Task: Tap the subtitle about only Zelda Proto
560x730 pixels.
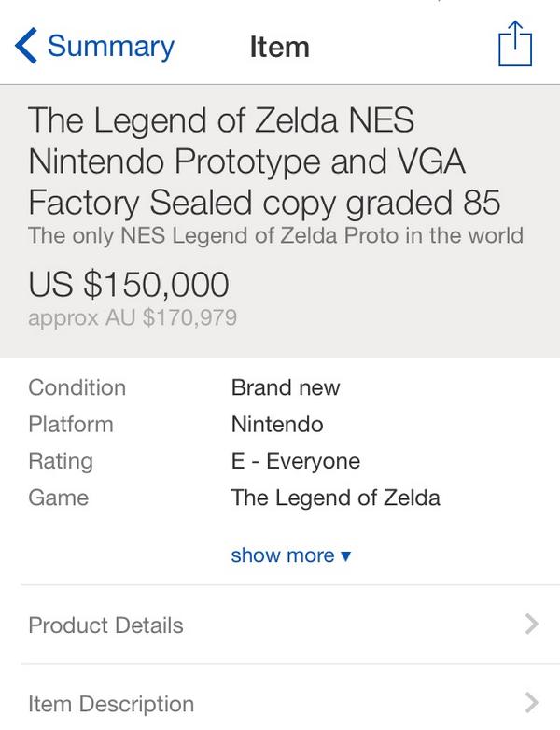Action: click(275, 234)
